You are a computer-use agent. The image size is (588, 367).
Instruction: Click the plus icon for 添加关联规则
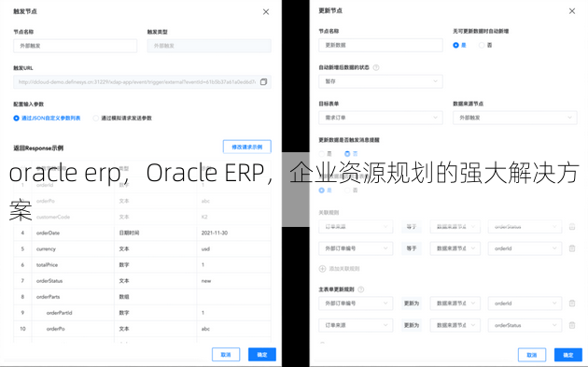(322, 269)
